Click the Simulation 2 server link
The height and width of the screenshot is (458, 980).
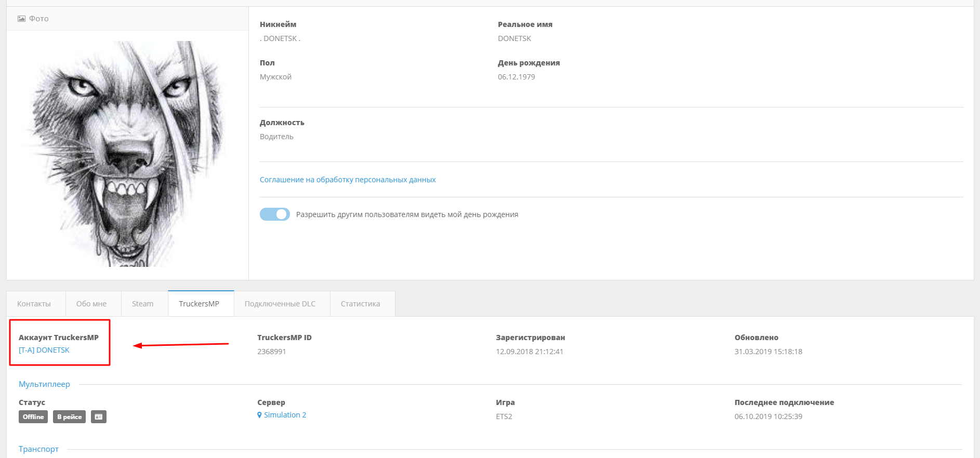click(285, 415)
